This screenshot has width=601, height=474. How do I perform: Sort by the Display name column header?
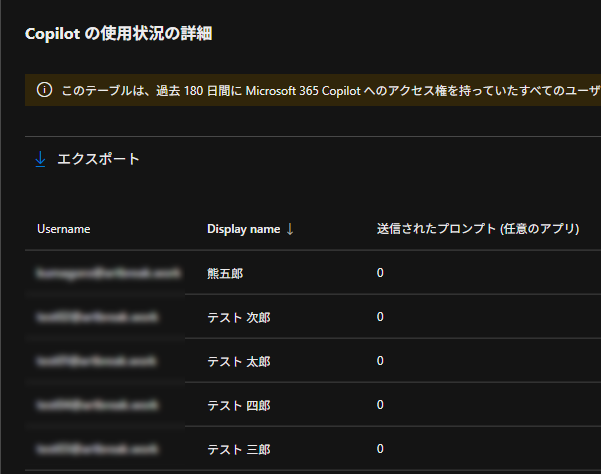243,229
